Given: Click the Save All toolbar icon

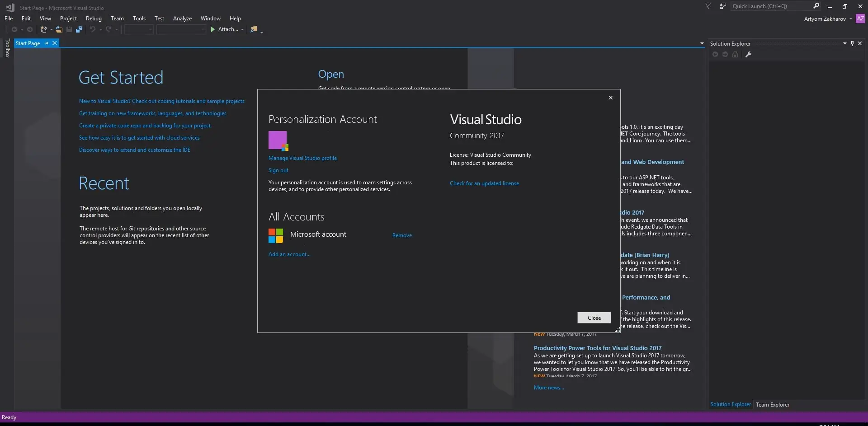Looking at the screenshot, I should pos(79,29).
